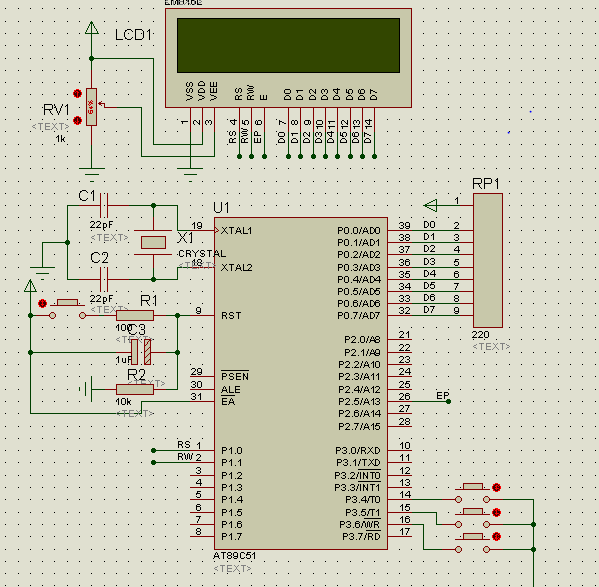Screen dimensions: 599x587
Task: Click the LCD D0 pin 7 terminal dot
Action: (288, 157)
